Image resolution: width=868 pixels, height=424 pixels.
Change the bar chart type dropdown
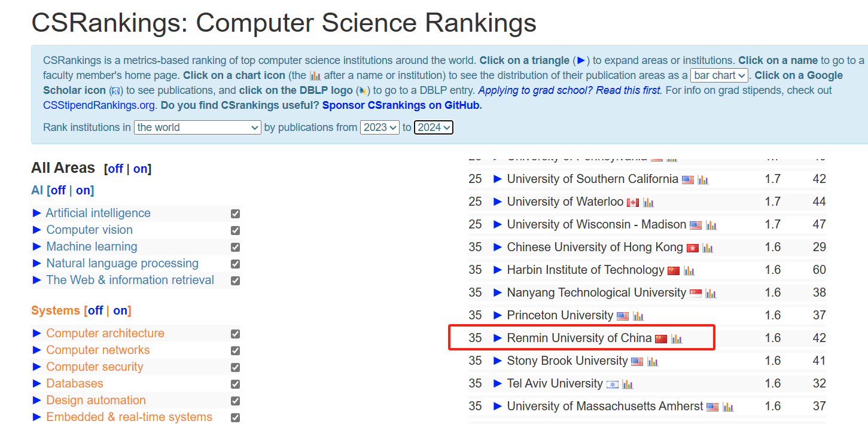[x=719, y=75]
